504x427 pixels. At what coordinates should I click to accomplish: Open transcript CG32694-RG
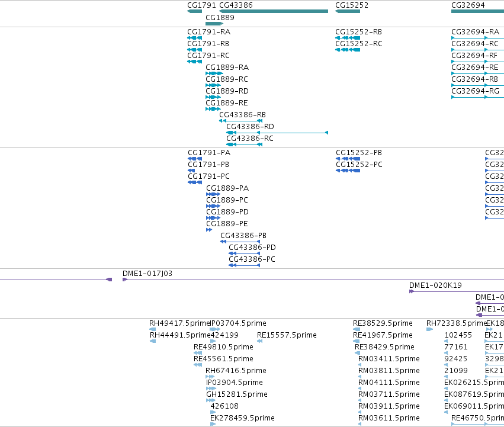[477, 97]
